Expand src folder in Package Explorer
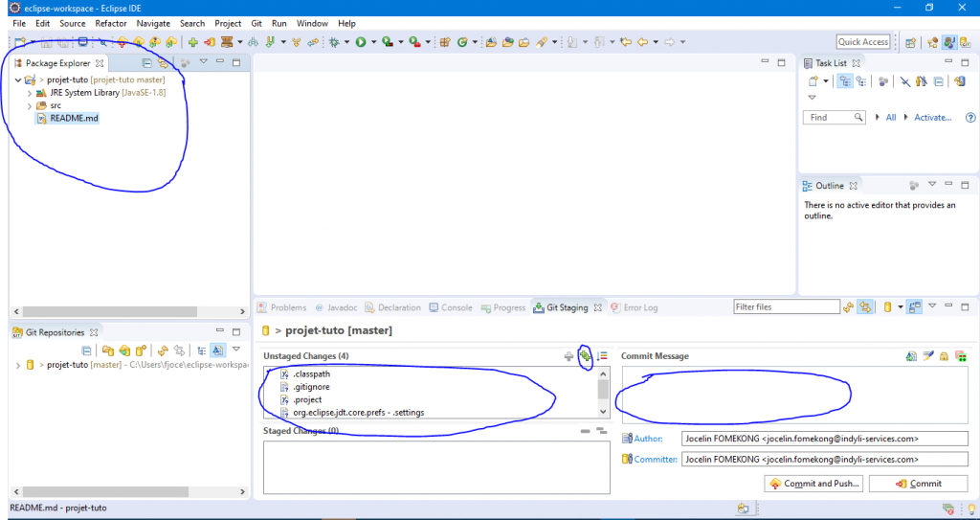The width and height of the screenshot is (980, 520). tap(30, 105)
